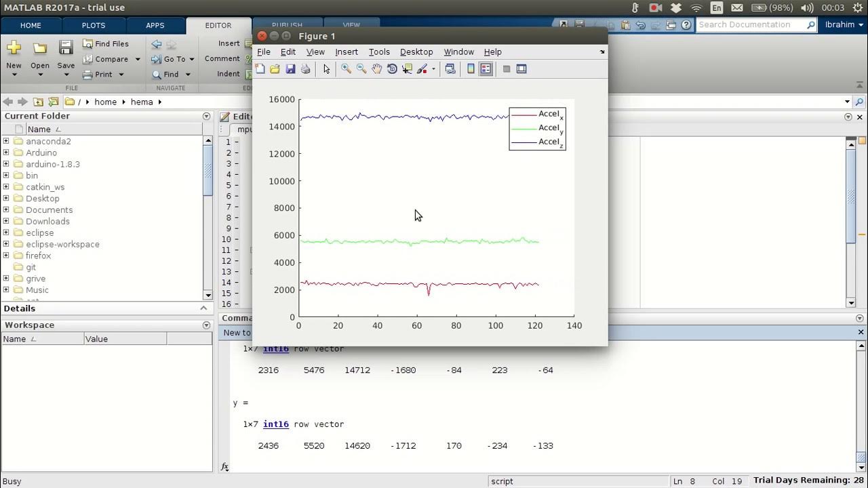868x488 pixels.
Task: Switch to the HOME tab in MATLAB
Action: (x=31, y=25)
